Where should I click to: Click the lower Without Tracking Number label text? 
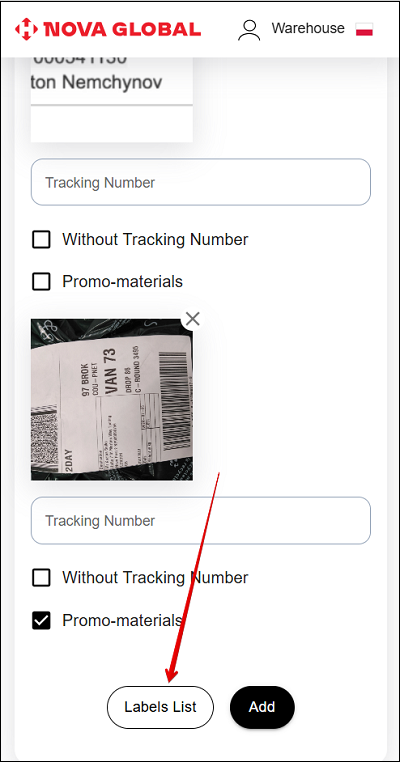(155, 578)
